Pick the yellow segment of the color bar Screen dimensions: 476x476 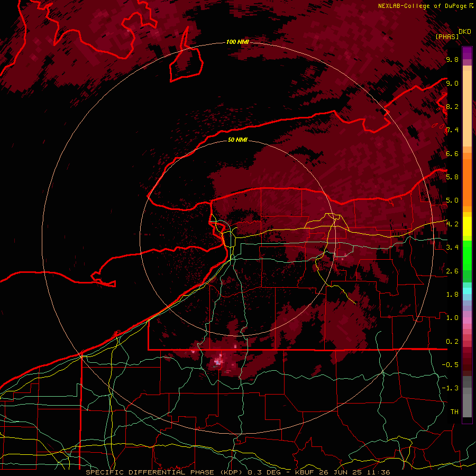pyautogui.click(x=467, y=226)
